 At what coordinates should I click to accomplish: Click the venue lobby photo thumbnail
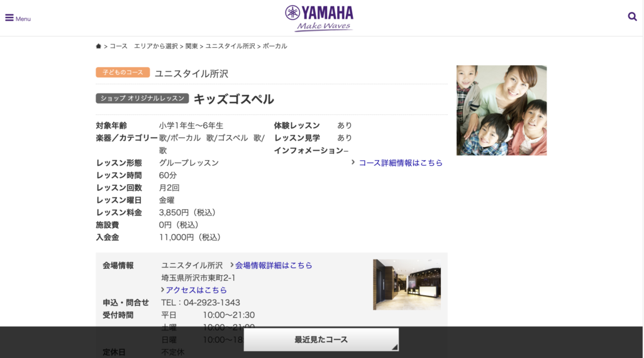click(x=407, y=285)
